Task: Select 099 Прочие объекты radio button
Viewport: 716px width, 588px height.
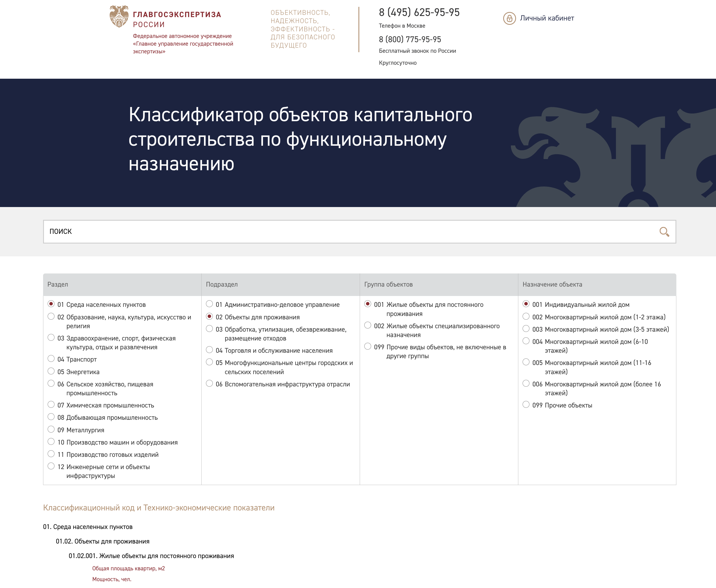Action: (526, 404)
